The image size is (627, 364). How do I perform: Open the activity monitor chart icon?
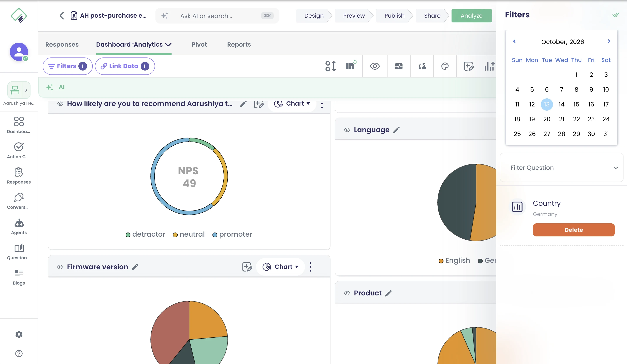399,66
